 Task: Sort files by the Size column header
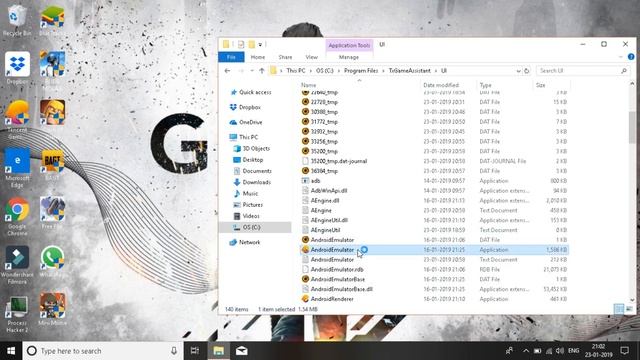point(540,85)
